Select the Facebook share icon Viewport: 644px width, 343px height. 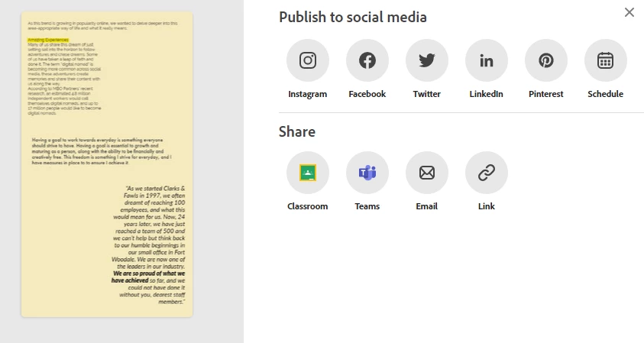(x=367, y=60)
